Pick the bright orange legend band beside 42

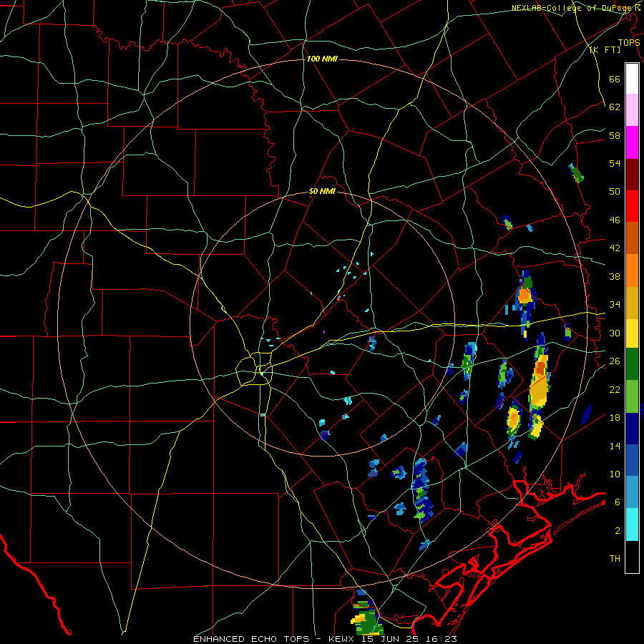(632, 270)
